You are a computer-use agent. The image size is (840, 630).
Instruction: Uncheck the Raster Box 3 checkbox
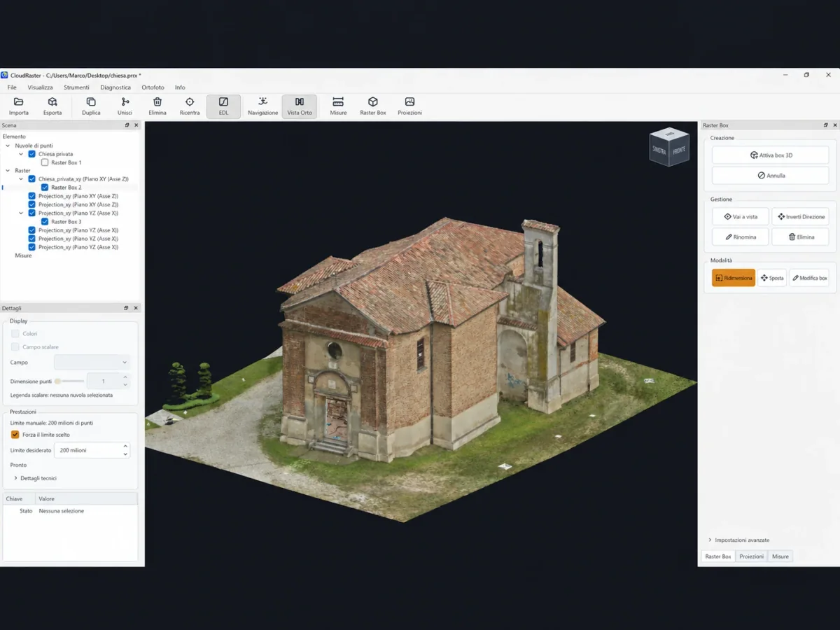pyautogui.click(x=45, y=222)
